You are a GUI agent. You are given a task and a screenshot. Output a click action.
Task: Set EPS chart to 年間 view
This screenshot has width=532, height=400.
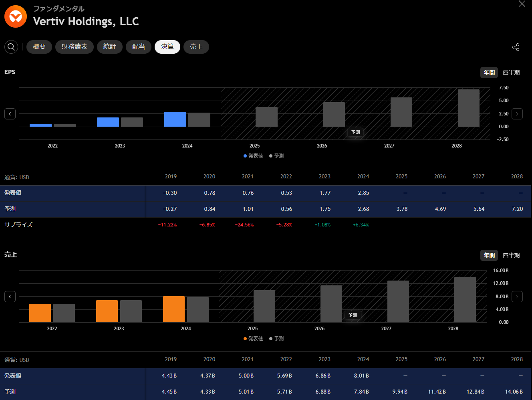[489, 73]
